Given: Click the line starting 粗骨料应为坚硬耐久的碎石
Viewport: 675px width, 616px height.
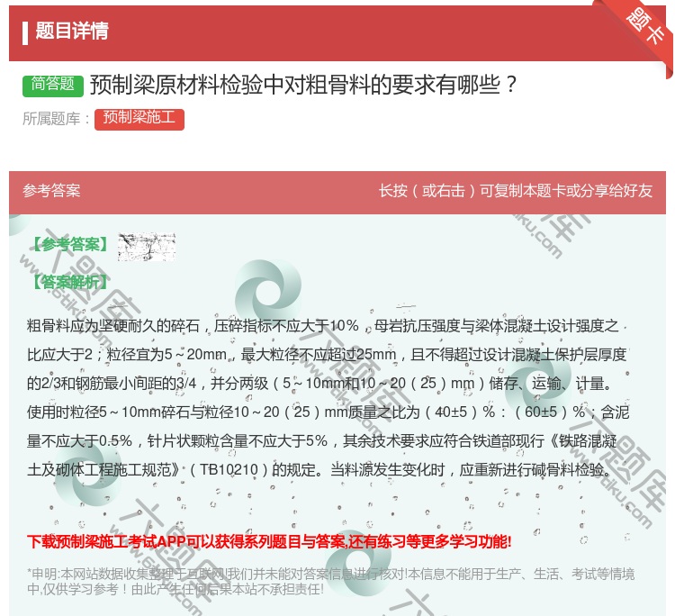Looking at the screenshot, I should pyautogui.click(x=323, y=326).
